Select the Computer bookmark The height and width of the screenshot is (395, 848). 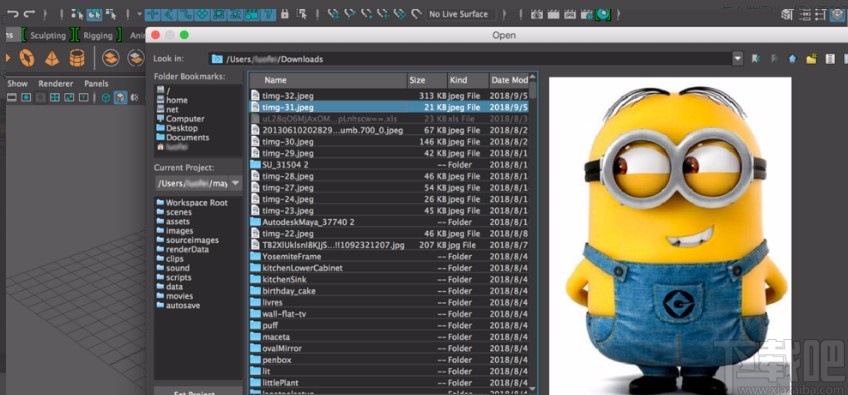[180, 118]
